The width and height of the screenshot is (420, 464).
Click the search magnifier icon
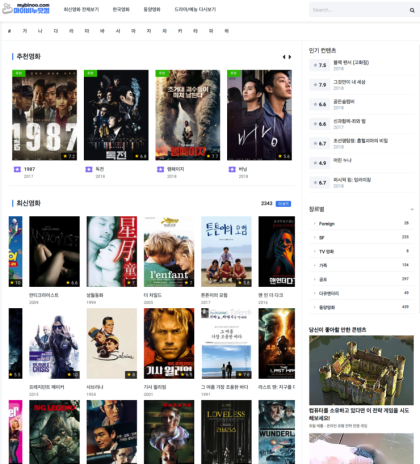412,10
